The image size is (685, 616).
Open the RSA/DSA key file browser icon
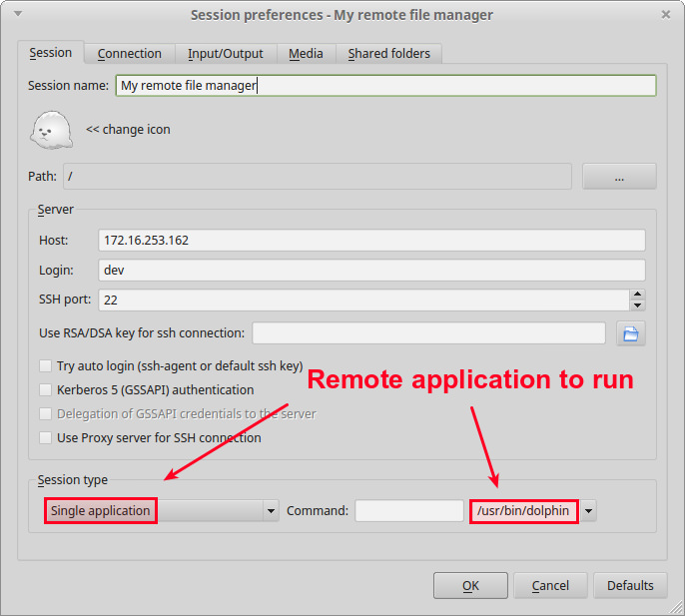coord(630,333)
